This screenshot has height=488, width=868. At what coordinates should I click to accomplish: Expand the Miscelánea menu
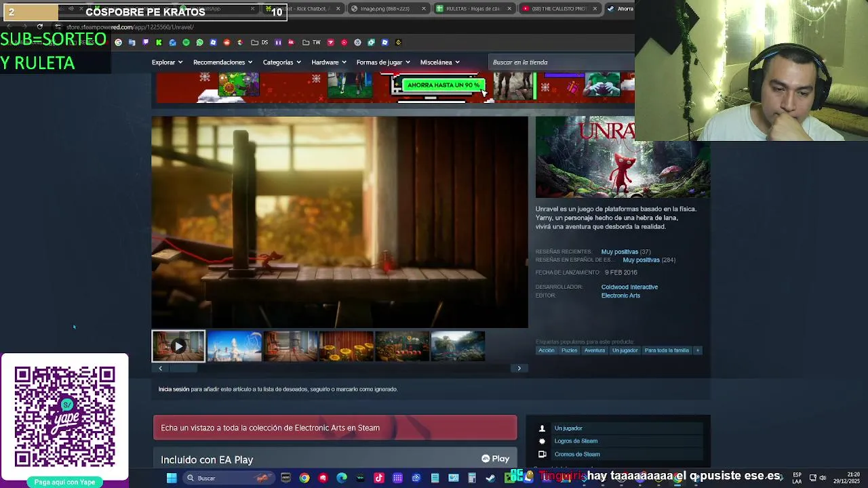click(x=439, y=62)
